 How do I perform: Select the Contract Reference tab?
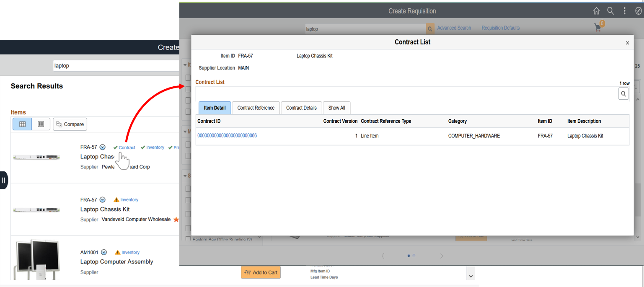[256, 108]
